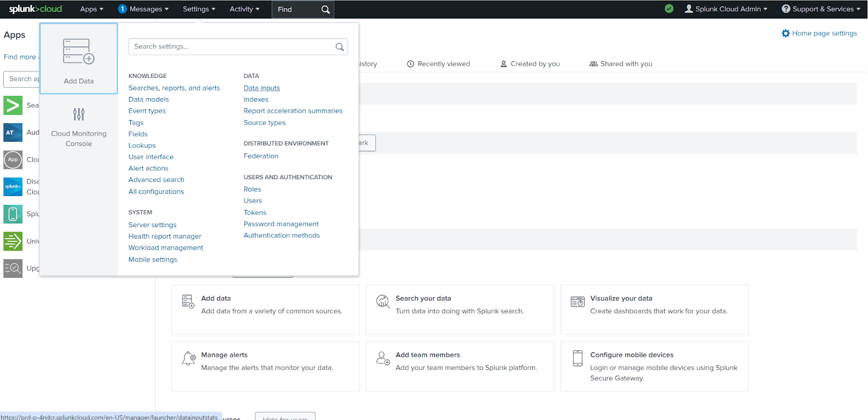
Task: Open Workload management
Action: (x=166, y=247)
